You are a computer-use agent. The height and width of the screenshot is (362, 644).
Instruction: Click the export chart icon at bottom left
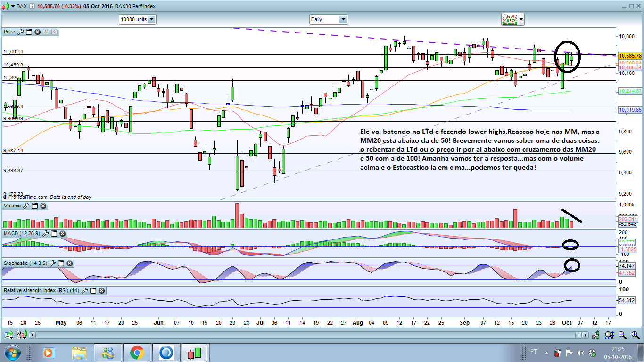point(8,335)
